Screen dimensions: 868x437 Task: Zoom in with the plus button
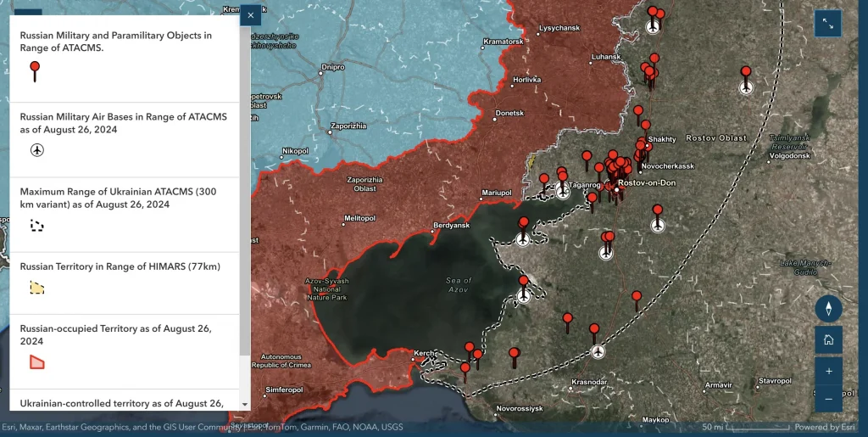point(829,371)
